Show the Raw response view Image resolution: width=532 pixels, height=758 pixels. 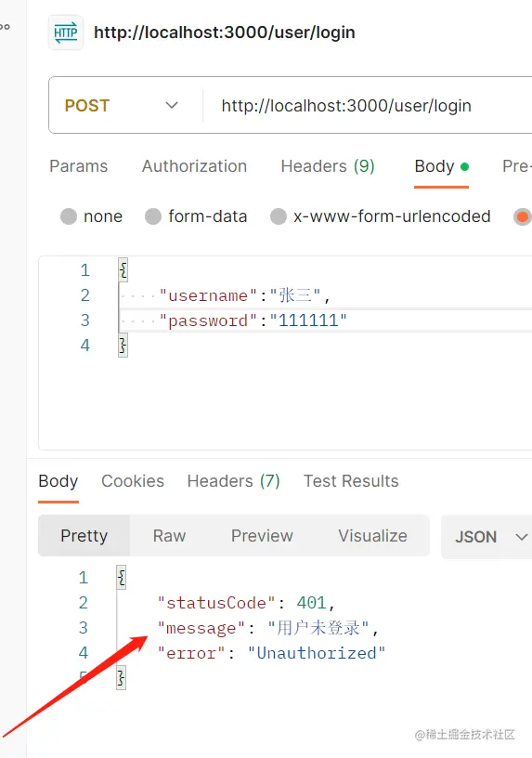(169, 536)
